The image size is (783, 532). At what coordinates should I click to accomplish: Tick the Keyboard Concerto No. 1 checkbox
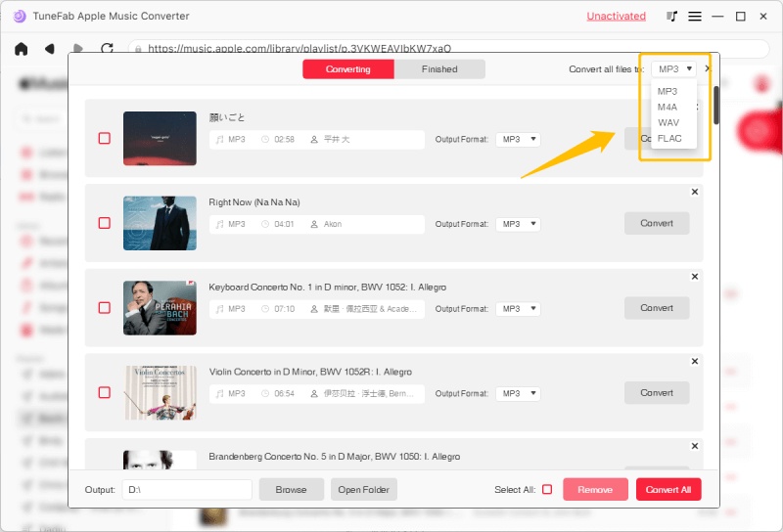click(x=105, y=308)
